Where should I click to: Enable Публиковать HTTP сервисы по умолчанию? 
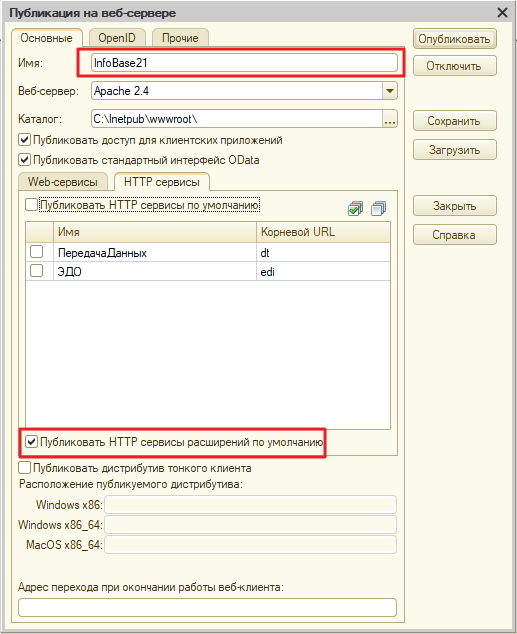[31, 205]
